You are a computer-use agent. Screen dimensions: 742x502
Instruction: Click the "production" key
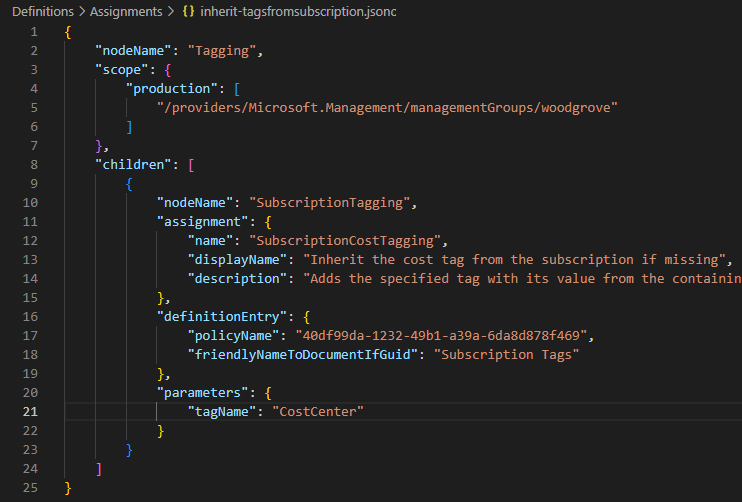coord(171,88)
